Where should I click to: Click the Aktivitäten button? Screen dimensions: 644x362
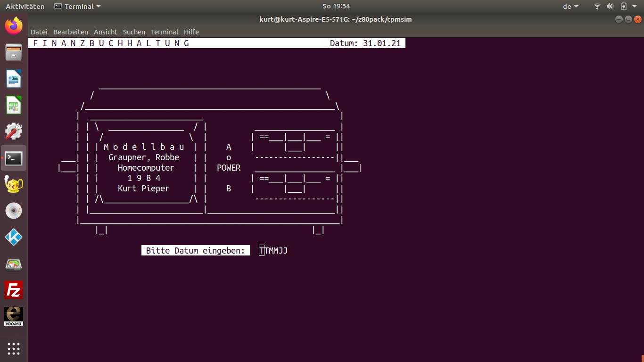pos(25,7)
